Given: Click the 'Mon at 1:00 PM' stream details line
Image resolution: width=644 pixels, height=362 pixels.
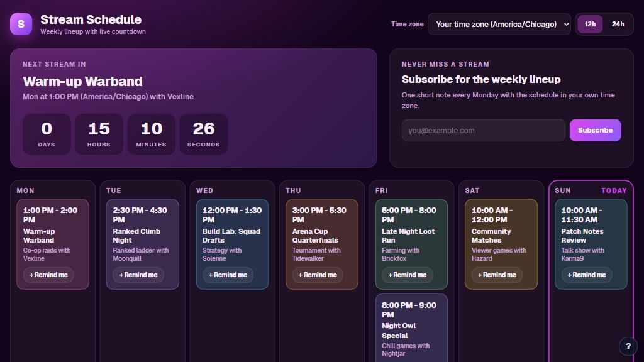Looking at the screenshot, I should pos(108,97).
